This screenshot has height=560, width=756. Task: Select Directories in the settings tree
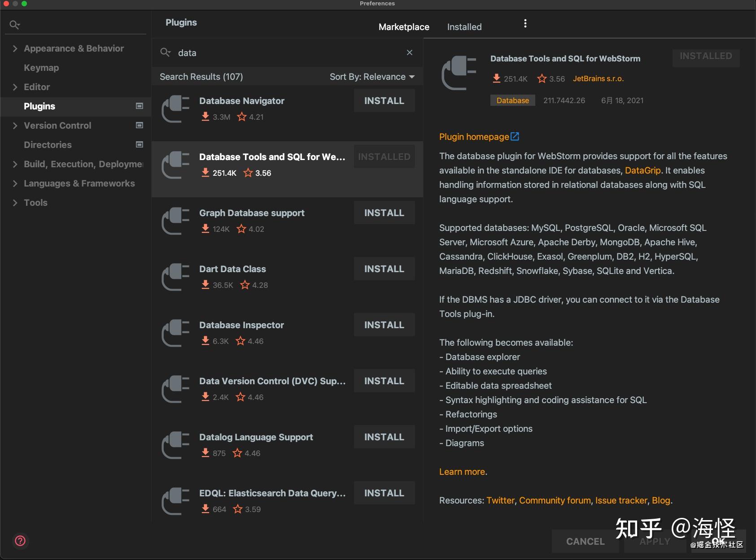tap(48, 145)
